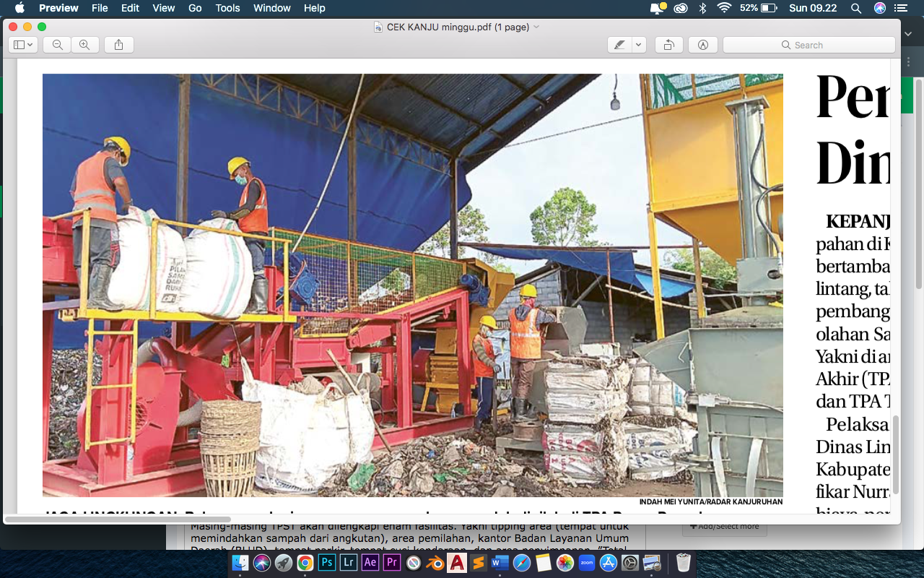924x578 pixels.
Task: Open the Share button in toolbar
Action: [x=118, y=45]
